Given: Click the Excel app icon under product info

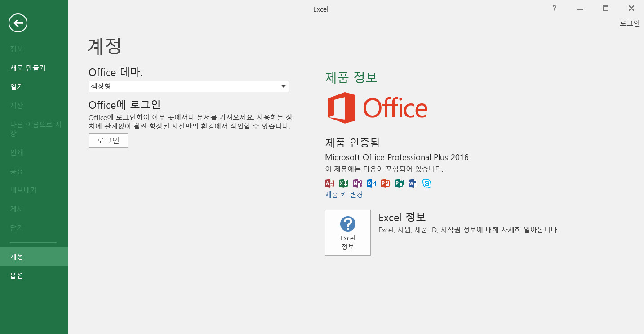Looking at the screenshot, I should (343, 183).
